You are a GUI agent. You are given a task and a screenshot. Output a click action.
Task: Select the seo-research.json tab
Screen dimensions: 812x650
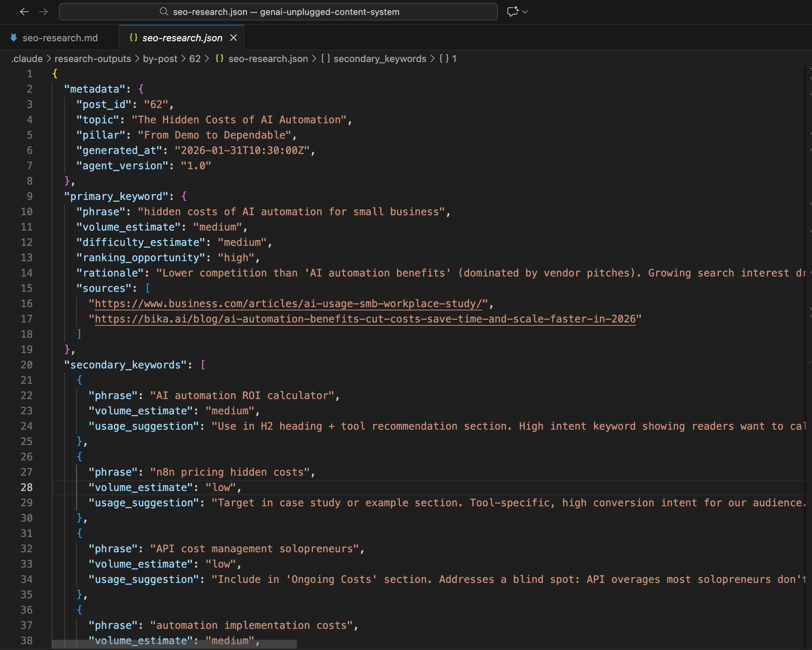[x=182, y=38]
